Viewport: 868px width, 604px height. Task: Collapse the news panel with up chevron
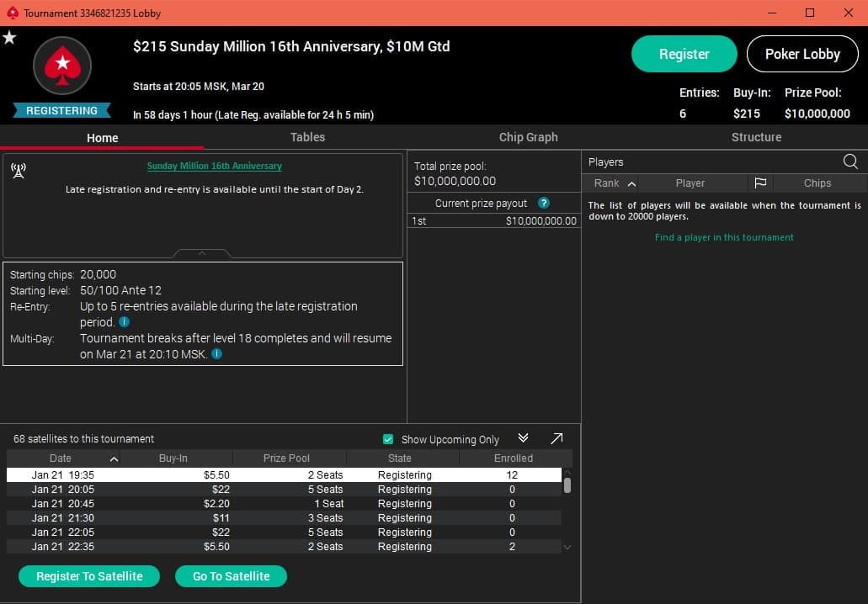[x=202, y=253]
